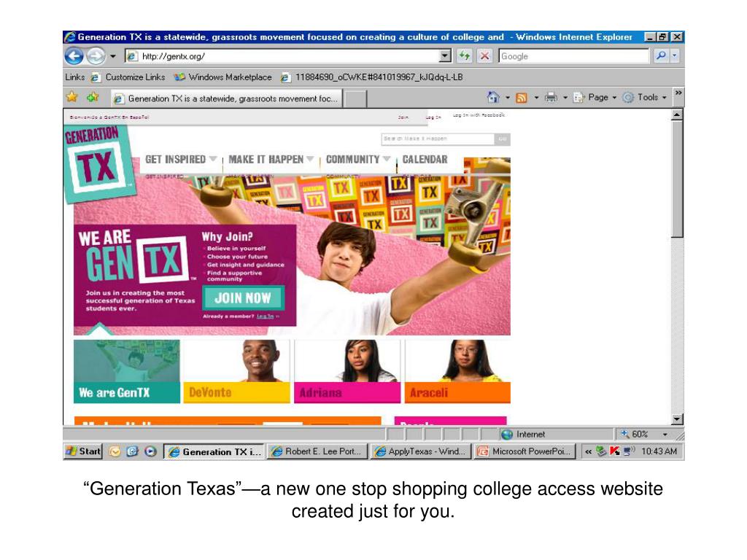Click the Home page icon

click(x=493, y=97)
